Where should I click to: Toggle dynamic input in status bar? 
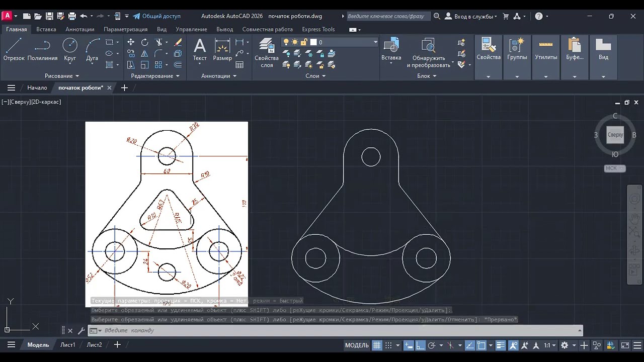[x=409, y=345]
